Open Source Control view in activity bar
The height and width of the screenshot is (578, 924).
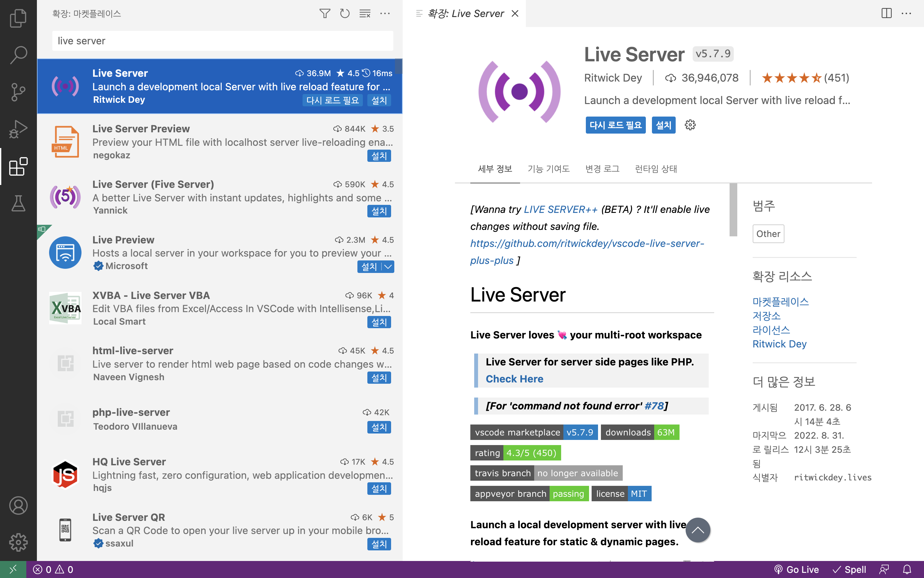pyautogui.click(x=18, y=92)
